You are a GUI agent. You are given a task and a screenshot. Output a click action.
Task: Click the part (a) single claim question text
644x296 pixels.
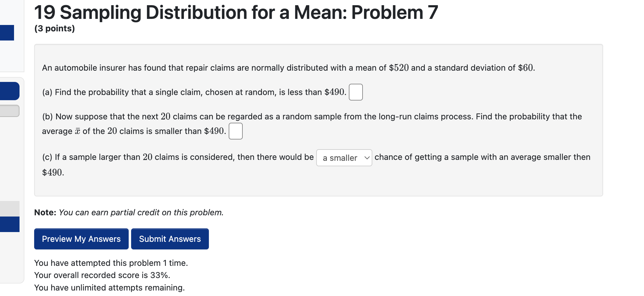pos(194,92)
